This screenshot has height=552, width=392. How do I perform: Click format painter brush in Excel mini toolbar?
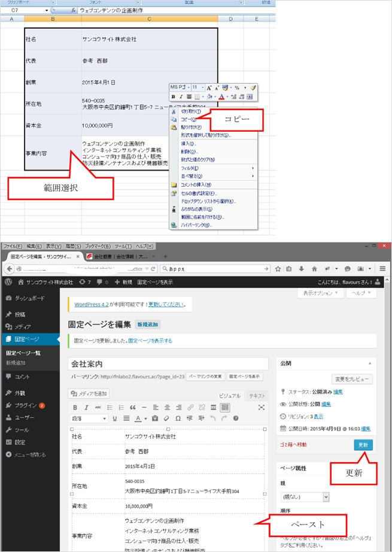click(253, 87)
